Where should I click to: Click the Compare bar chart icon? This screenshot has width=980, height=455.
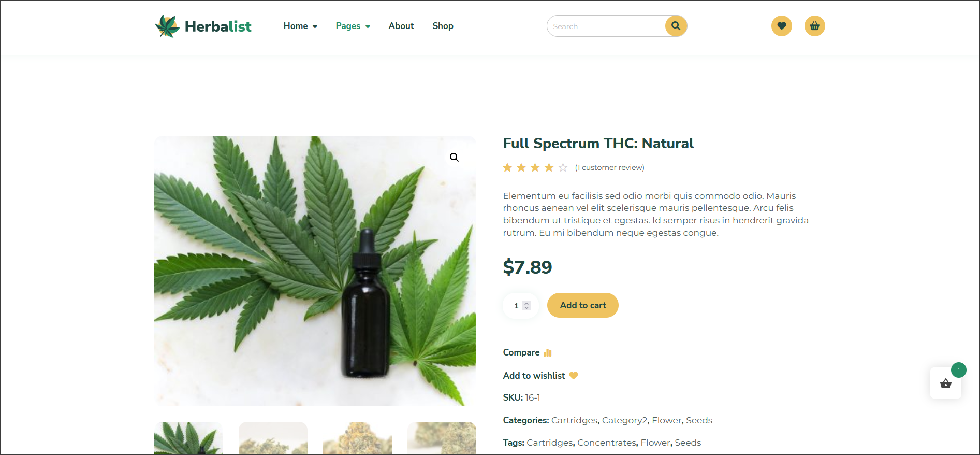pos(548,352)
